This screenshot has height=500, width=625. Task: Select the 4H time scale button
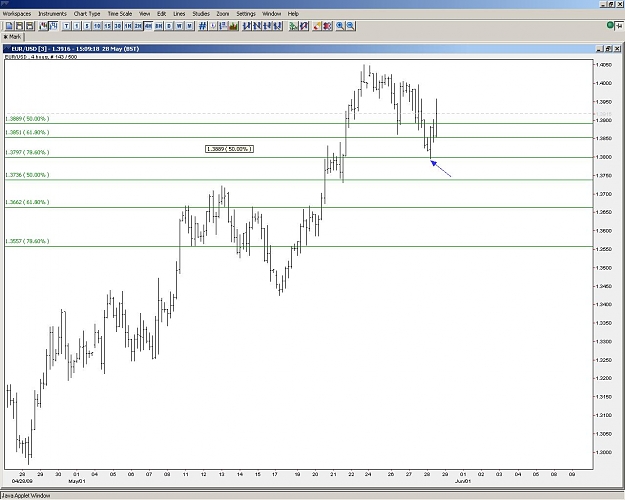click(x=148, y=26)
